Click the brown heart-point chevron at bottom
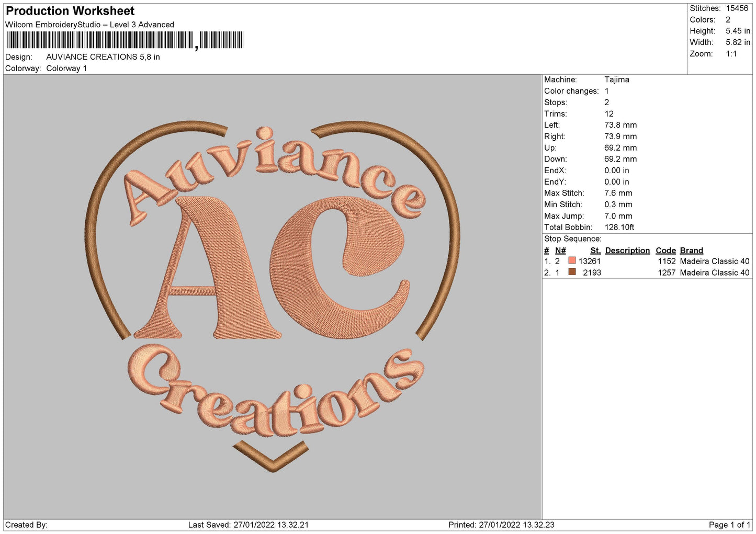The image size is (756, 534). (271, 456)
